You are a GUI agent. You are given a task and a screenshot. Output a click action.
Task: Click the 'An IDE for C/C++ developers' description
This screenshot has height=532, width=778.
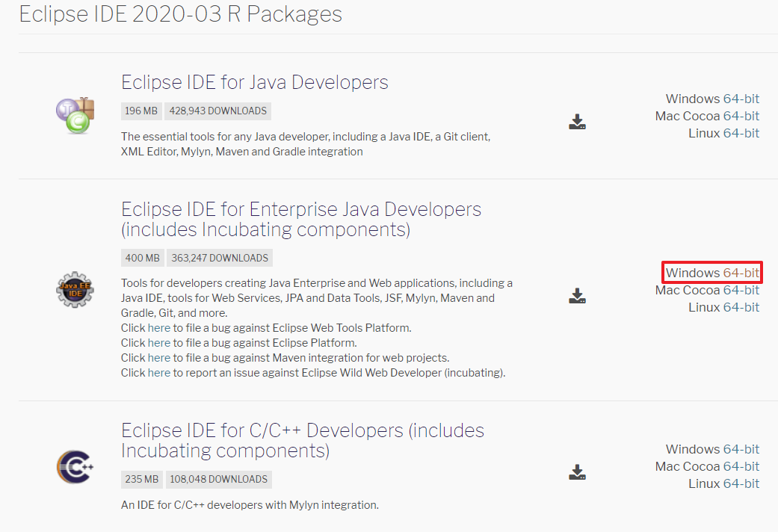(x=250, y=505)
